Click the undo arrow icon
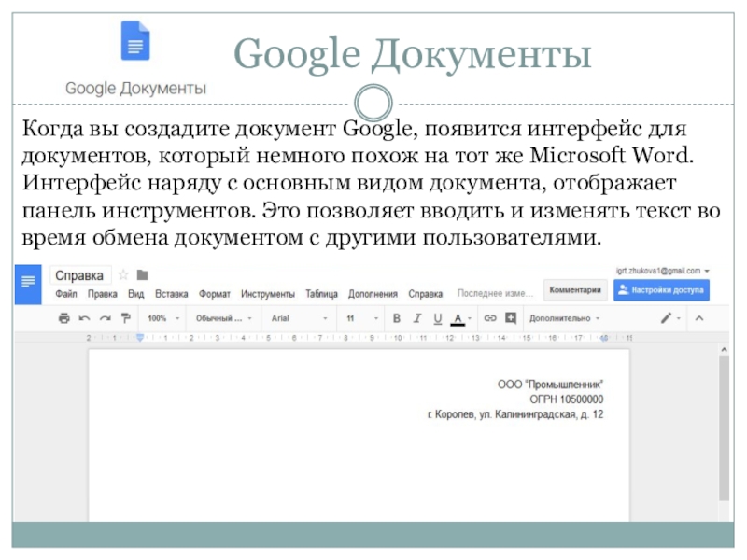 84,318
